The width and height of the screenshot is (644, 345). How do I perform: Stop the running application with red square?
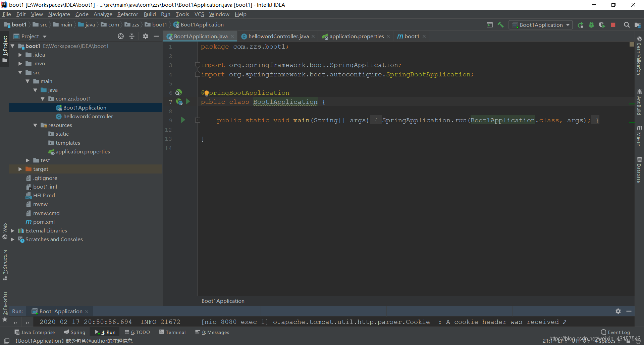pyautogui.click(x=613, y=25)
